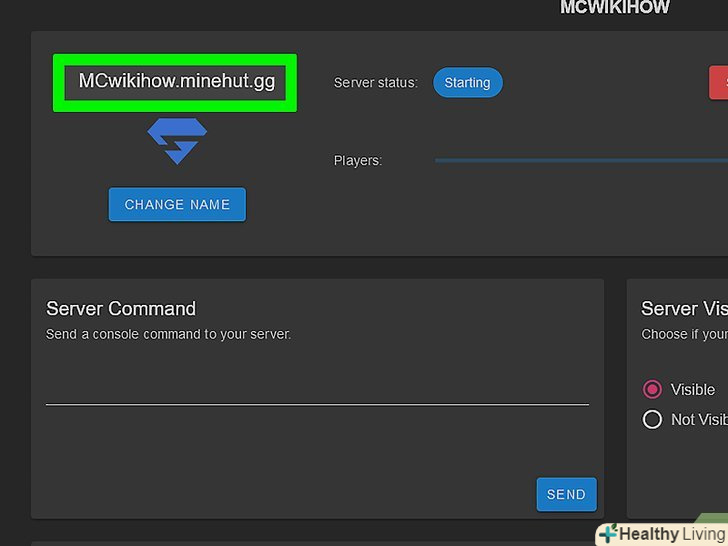
Task: Click the CHANGE NAME button
Action: (177, 204)
